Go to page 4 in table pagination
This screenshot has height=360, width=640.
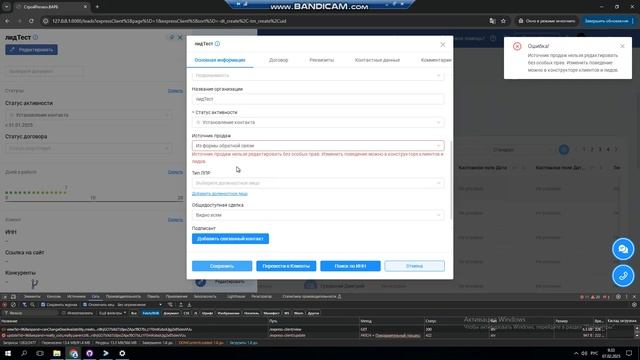tap(608, 150)
